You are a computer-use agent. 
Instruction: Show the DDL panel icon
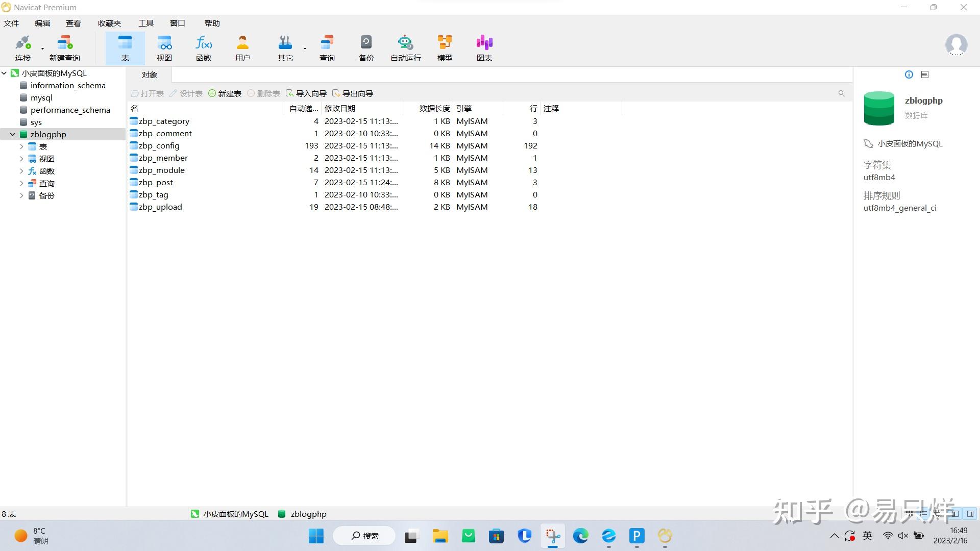click(924, 74)
